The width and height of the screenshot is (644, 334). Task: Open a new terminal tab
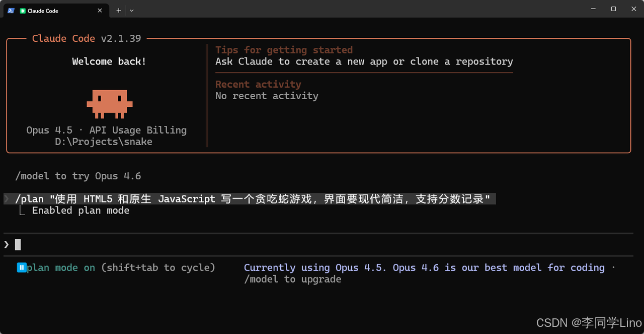point(119,10)
